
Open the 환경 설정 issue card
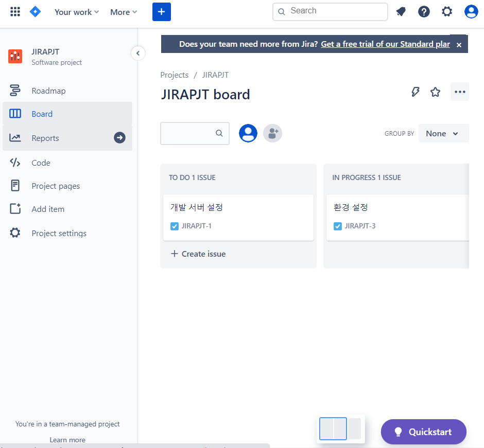(397, 218)
